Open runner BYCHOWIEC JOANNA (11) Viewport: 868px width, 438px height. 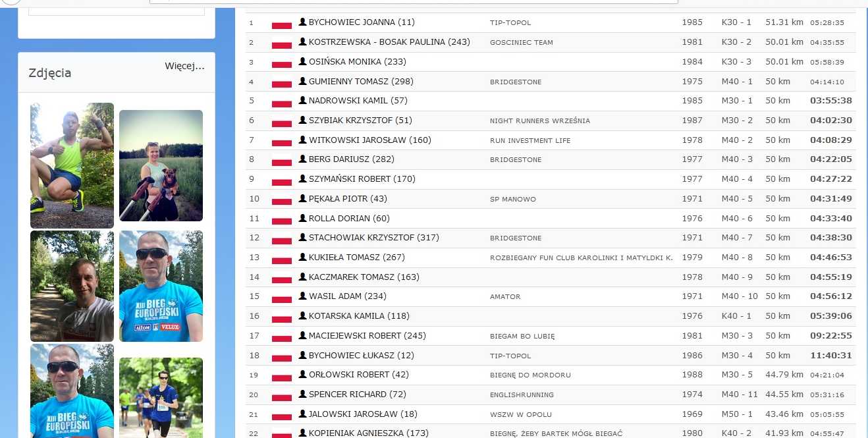(362, 22)
